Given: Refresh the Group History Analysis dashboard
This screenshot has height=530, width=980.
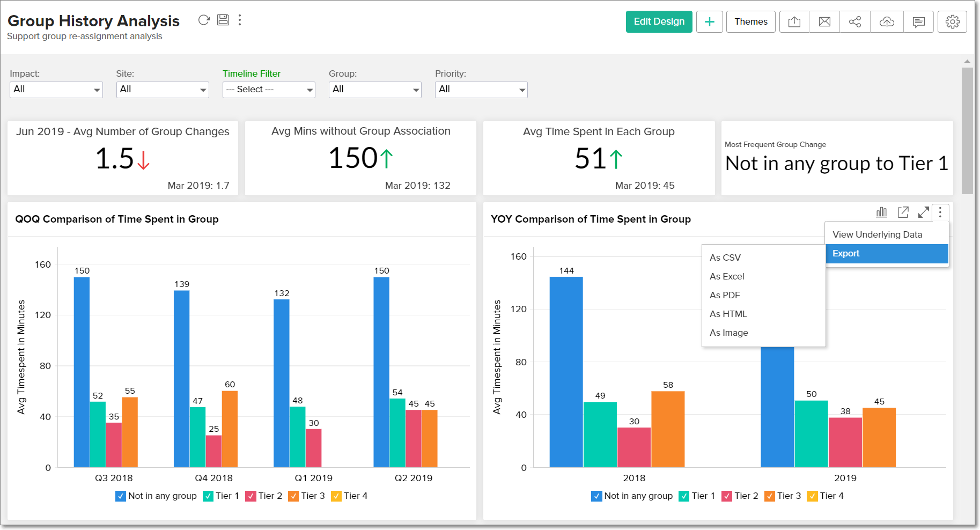Looking at the screenshot, I should click(x=203, y=20).
